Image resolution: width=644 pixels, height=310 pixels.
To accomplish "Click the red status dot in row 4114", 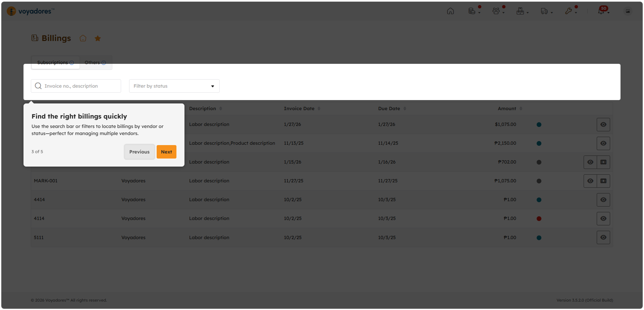I will coord(539,219).
